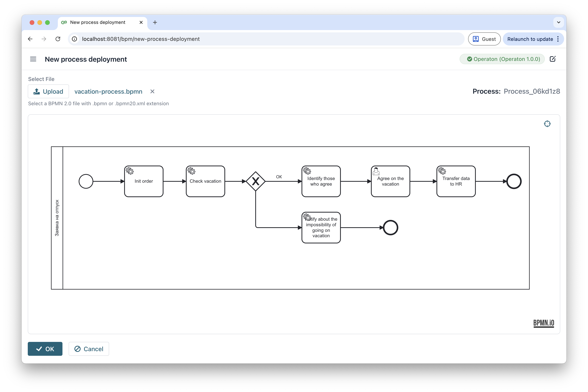Click the site info icon in the address bar

click(x=74, y=39)
